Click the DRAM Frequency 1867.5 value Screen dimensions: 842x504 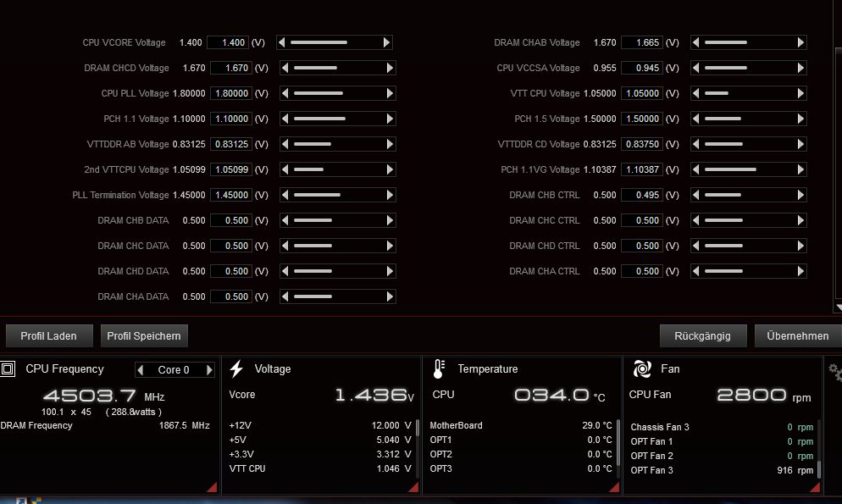point(184,425)
